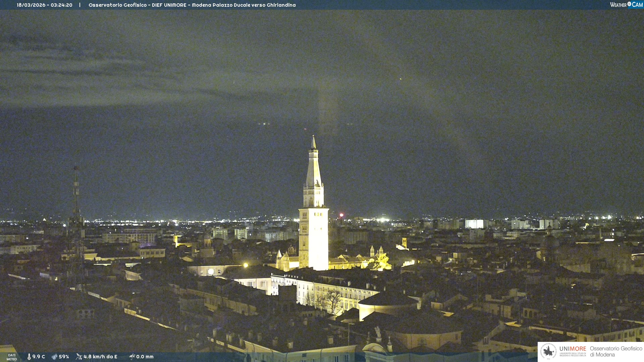
Task: Click the red beacon light near the tower
Action: pos(341,215)
